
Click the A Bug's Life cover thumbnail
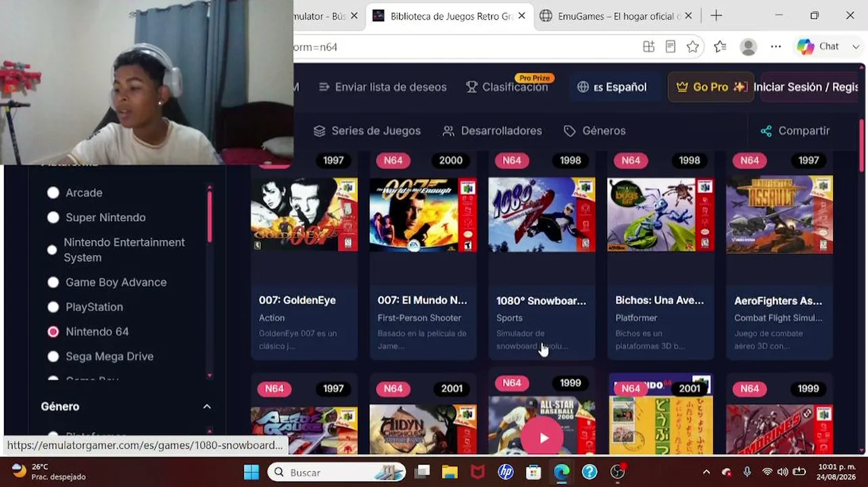[x=660, y=214]
